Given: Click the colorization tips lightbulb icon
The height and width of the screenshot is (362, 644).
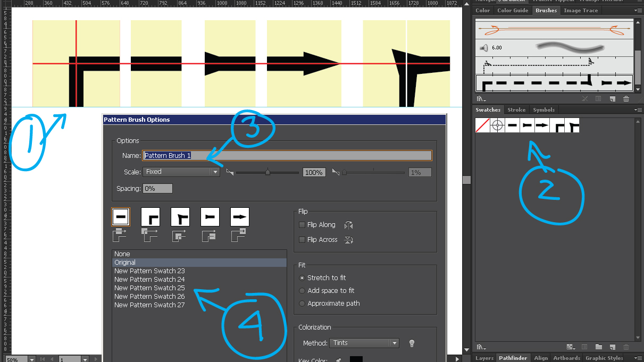Looking at the screenshot, I should click(411, 343).
